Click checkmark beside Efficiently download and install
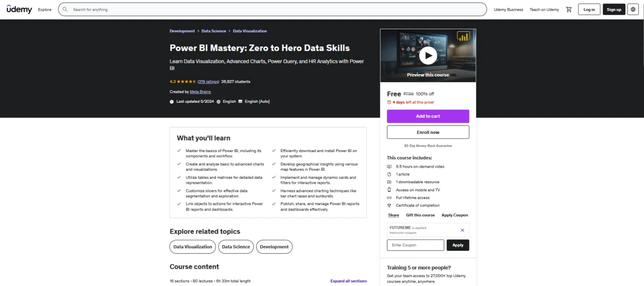 click(x=274, y=151)
